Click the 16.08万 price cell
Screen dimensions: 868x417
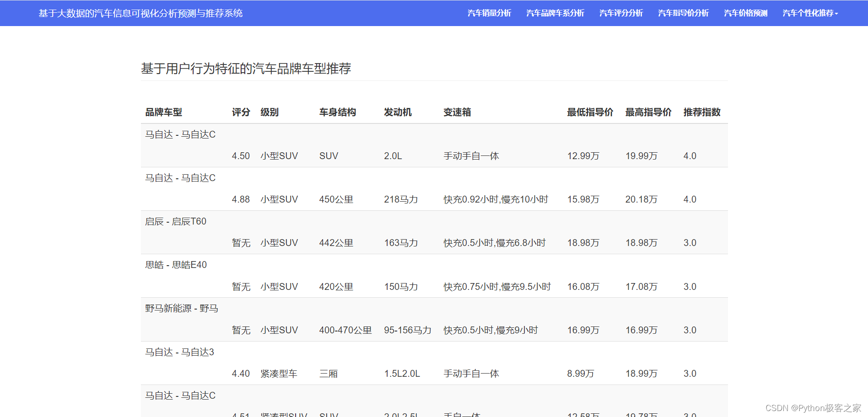[x=583, y=287]
